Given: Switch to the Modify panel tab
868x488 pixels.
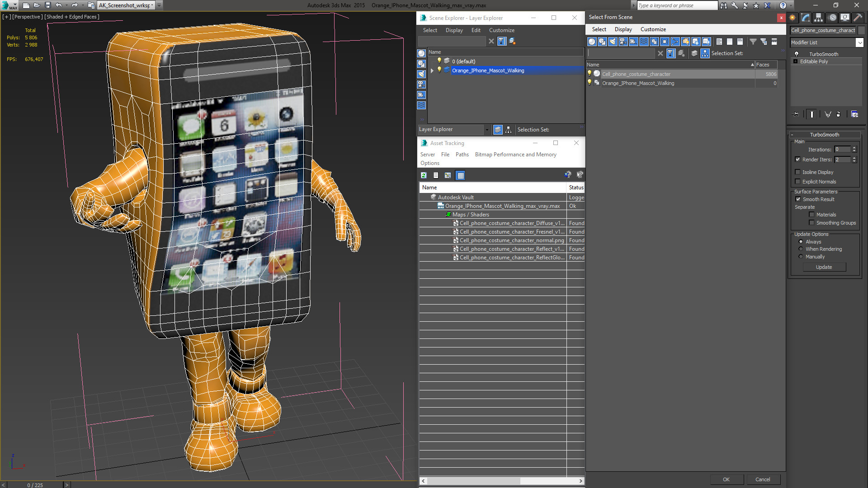Looking at the screenshot, I should coord(806,18).
